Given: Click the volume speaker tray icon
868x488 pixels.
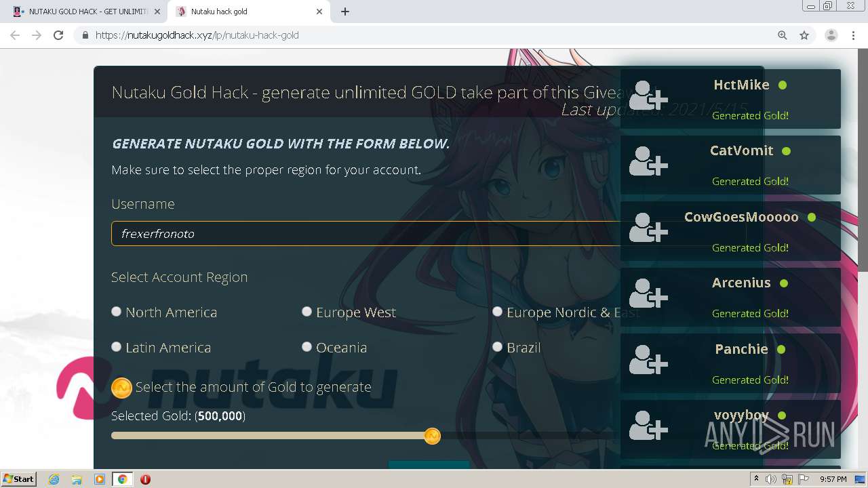Looking at the screenshot, I should (772, 479).
